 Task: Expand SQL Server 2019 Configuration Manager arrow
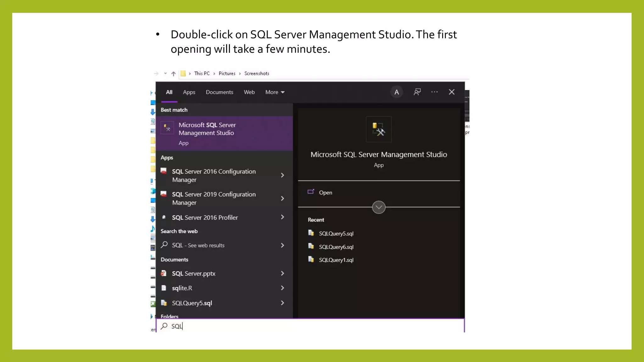click(282, 198)
